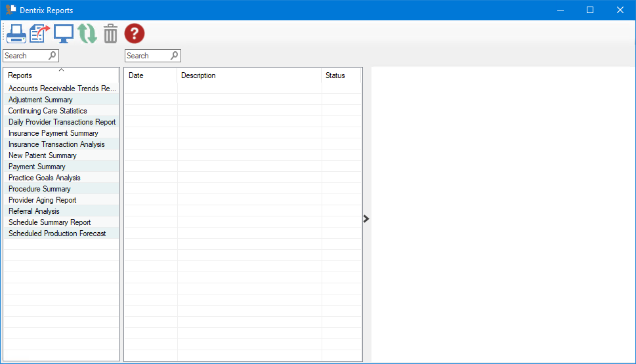
Task: Select Scheduled Production Forecast report
Action: tap(57, 233)
